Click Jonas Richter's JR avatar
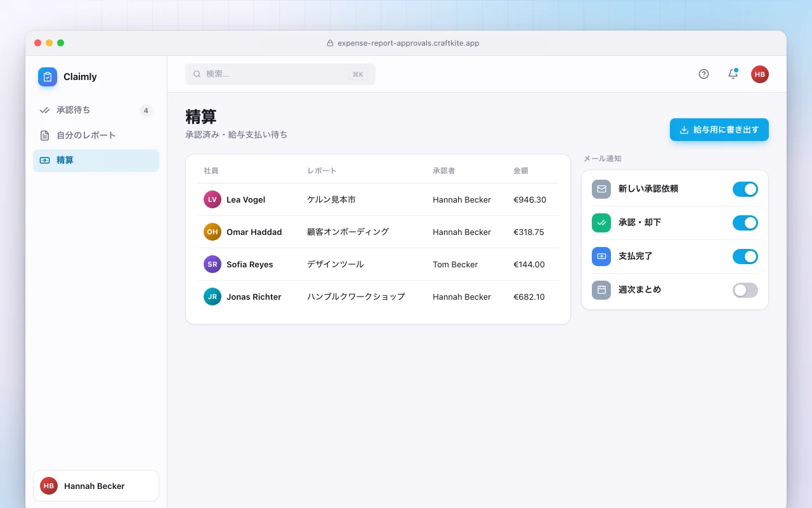 [x=213, y=297]
